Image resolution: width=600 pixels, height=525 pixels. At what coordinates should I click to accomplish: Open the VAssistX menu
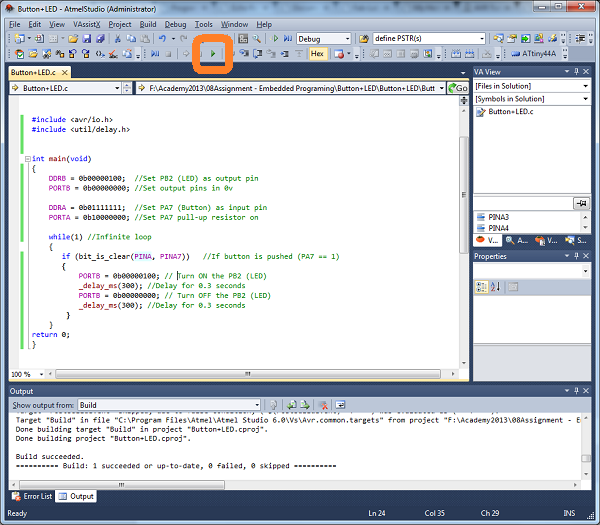pyautogui.click(x=86, y=24)
